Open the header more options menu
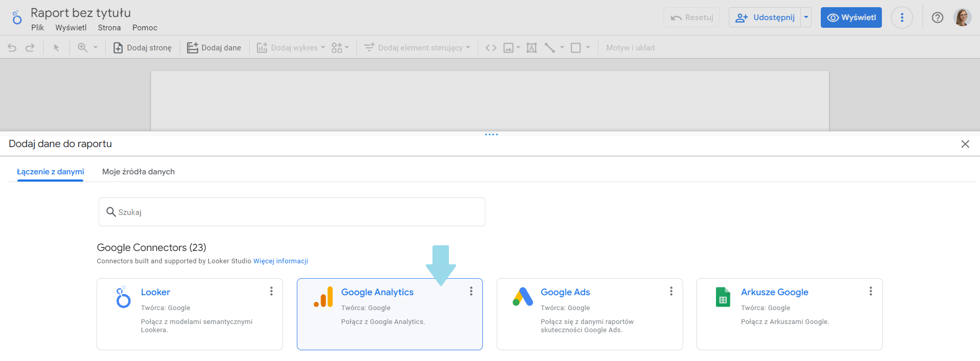Image resolution: width=980 pixels, height=361 pixels. pyautogui.click(x=902, y=17)
